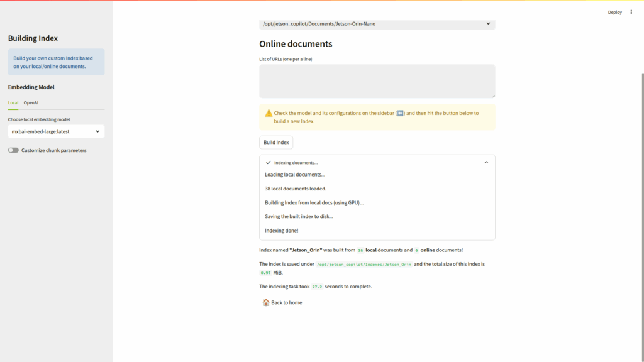
Task: Select the Local embedding tab
Action: tap(13, 102)
